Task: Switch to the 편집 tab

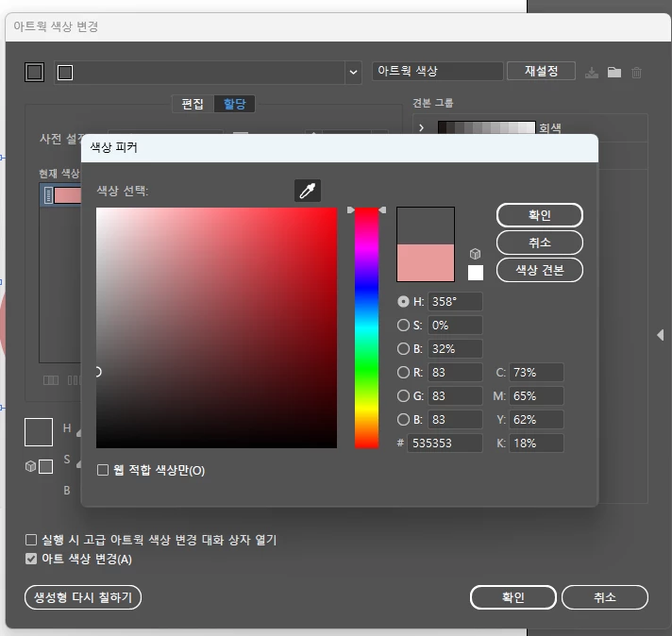Action: pyautogui.click(x=193, y=104)
